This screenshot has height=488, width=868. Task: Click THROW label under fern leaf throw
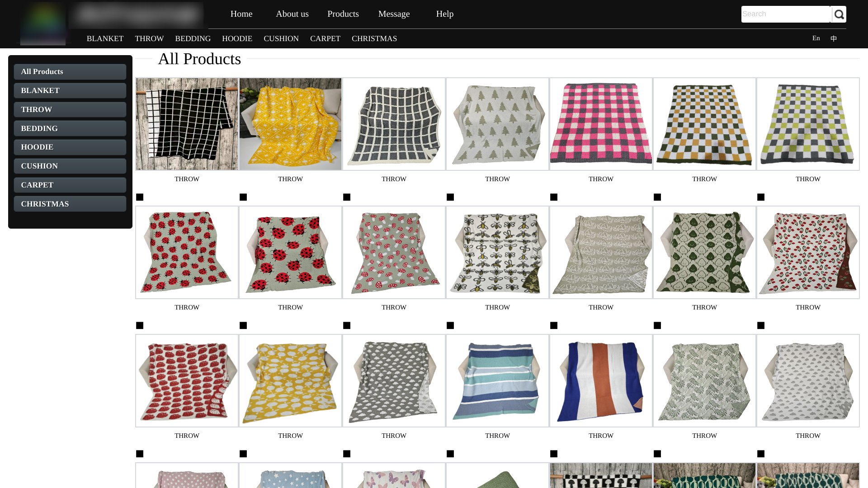point(704,436)
